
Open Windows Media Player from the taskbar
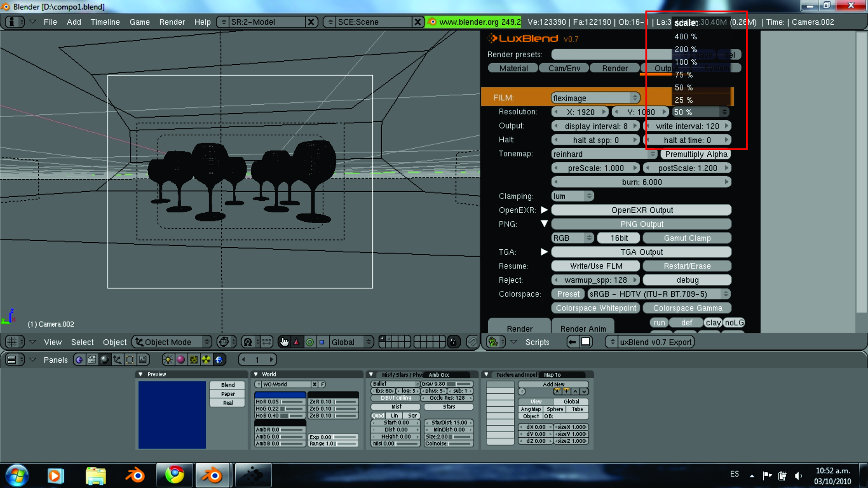55,476
